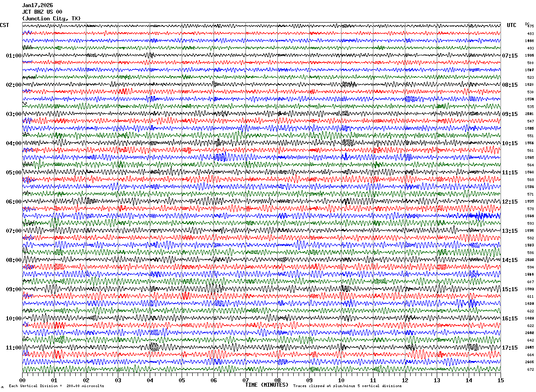Select the 06:00 CST time label
The width and height of the screenshot is (536, 392).
13,202
